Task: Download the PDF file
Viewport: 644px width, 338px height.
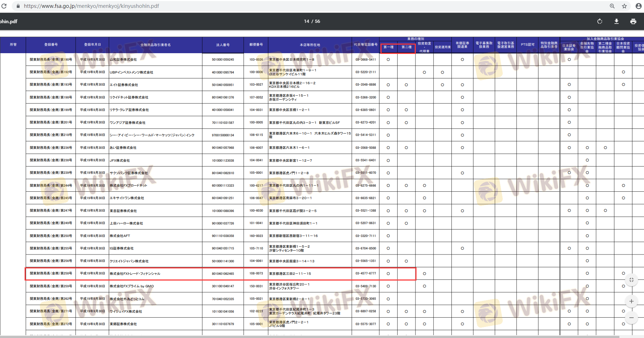Action: 616,21
